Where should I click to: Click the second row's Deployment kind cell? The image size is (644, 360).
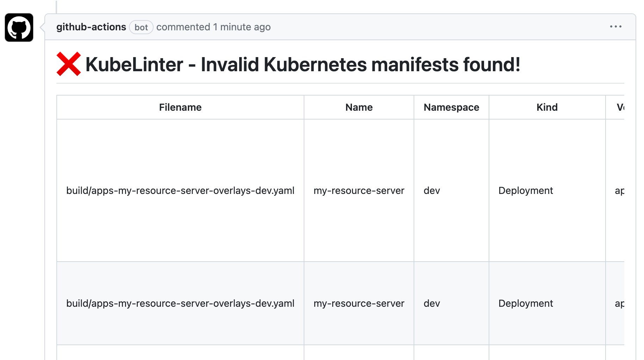[525, 303]
